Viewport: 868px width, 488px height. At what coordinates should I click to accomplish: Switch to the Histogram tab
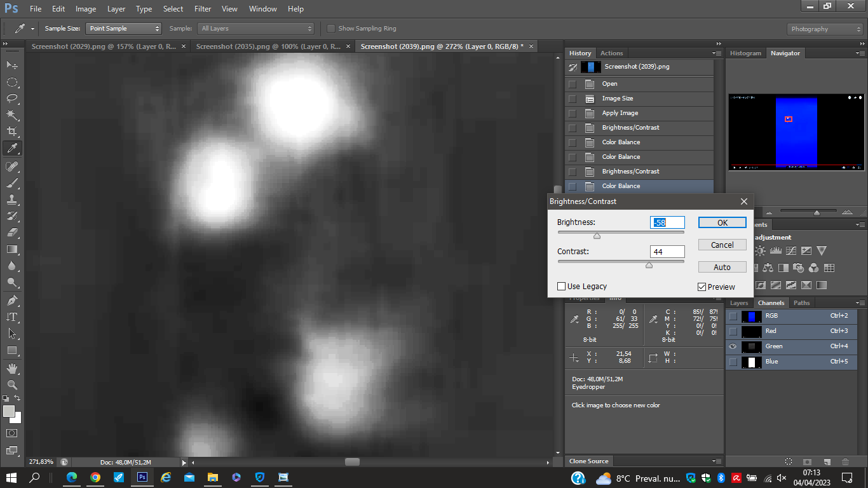point(745,53)
